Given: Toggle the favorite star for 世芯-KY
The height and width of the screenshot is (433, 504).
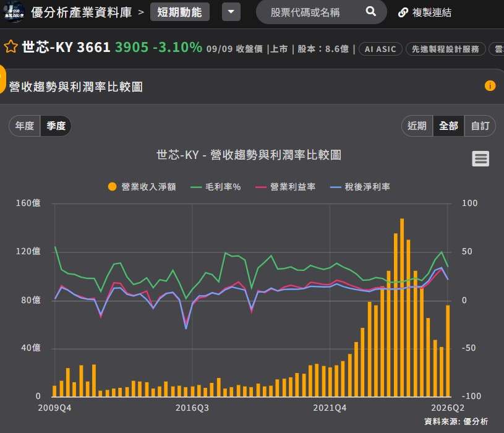Looking at the screenshot, I should pos(11,46).
